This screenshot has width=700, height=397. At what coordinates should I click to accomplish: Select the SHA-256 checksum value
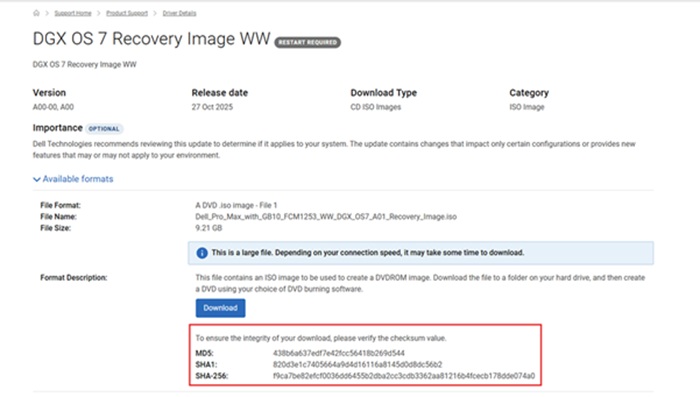[404, 376]
